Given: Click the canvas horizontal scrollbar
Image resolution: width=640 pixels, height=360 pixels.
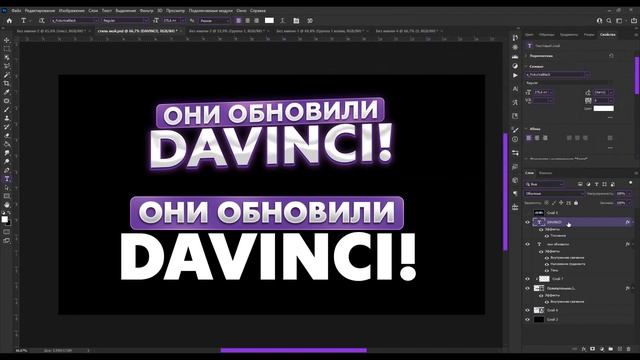Looking at the screenshot, I should click(293, 350).
